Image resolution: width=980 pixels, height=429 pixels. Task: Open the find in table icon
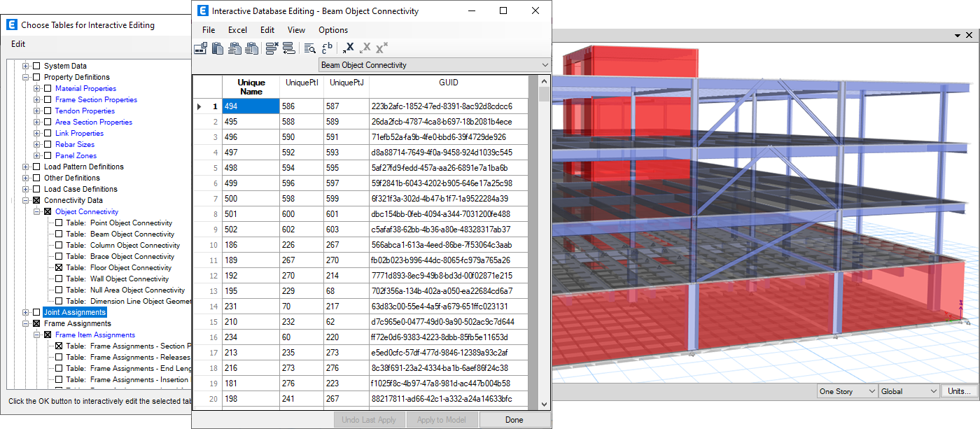click(309, 48)
